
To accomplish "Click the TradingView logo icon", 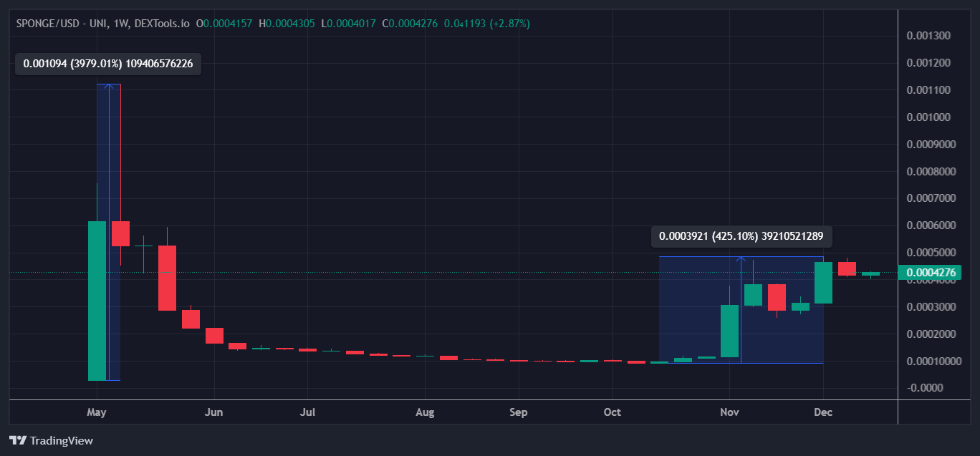I will coord(18,441).
